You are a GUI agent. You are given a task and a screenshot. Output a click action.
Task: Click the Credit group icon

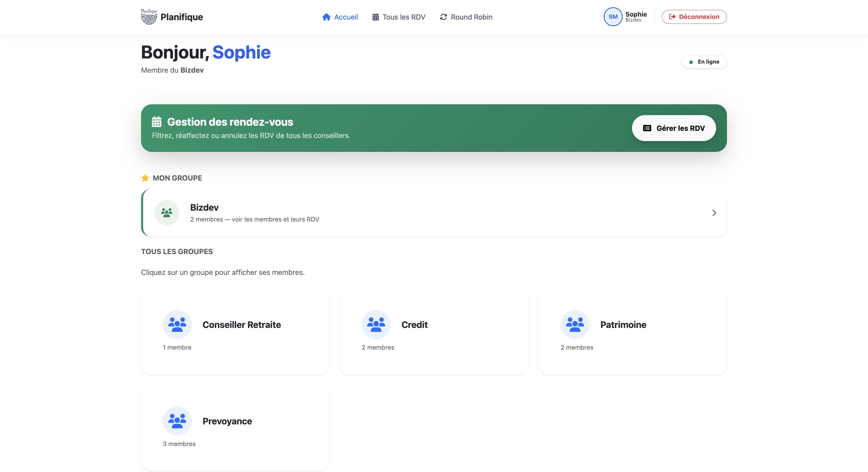tap(376, 324)
